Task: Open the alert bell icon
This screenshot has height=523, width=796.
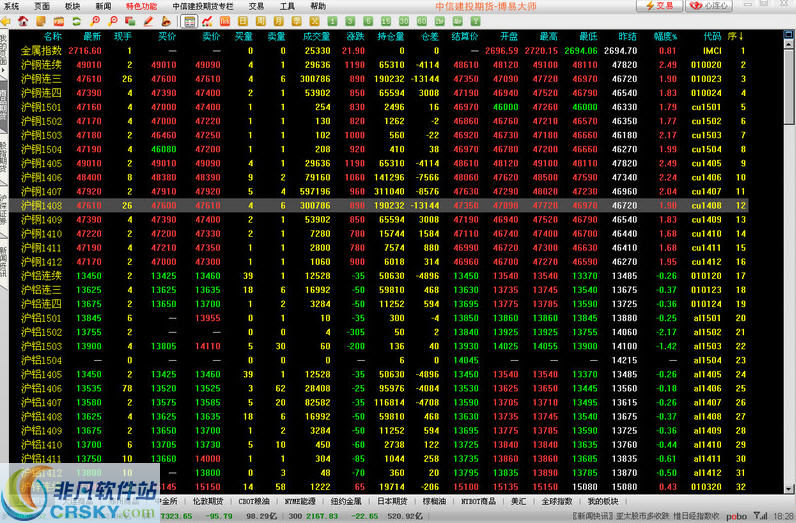Action: pos(165,21)
